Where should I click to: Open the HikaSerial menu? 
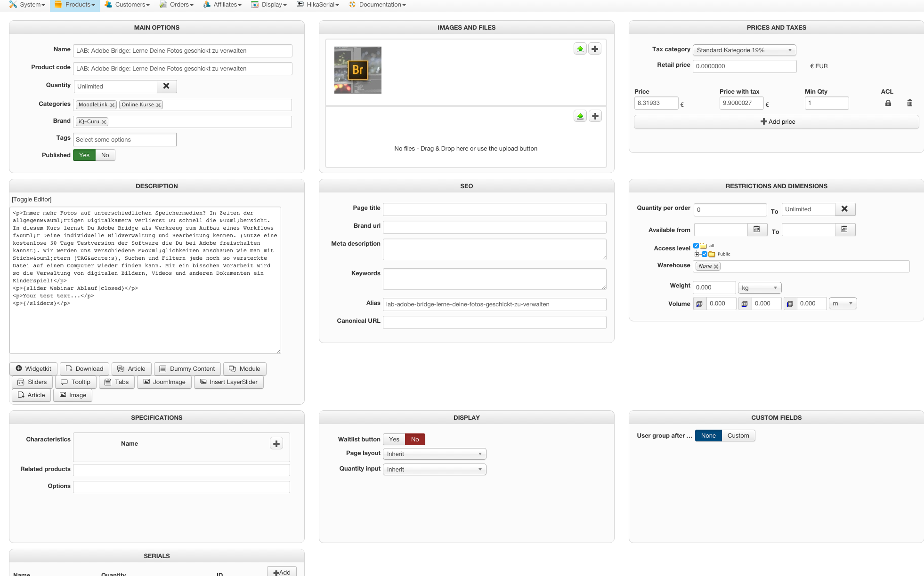point(318,5)
